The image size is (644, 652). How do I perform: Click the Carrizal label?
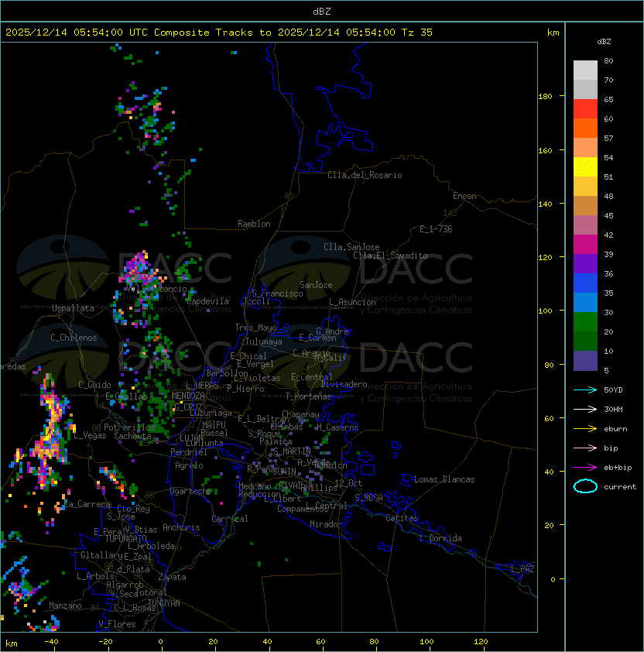[229, 519]
